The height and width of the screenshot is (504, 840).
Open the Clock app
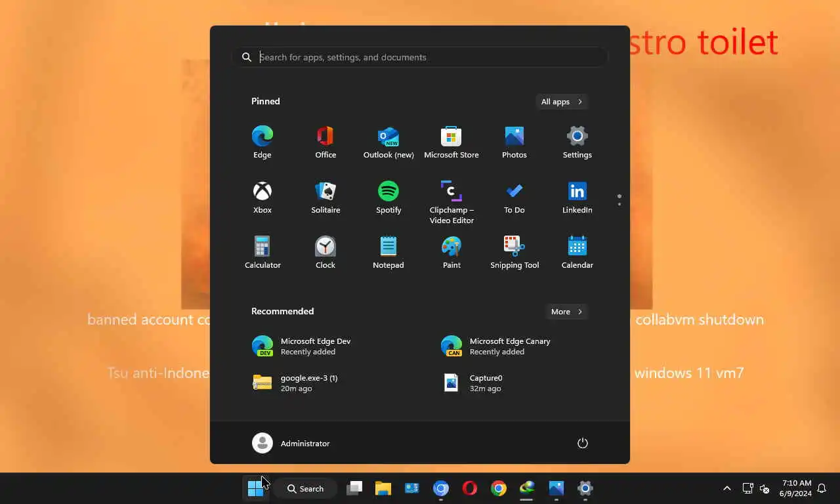(325, 253)
